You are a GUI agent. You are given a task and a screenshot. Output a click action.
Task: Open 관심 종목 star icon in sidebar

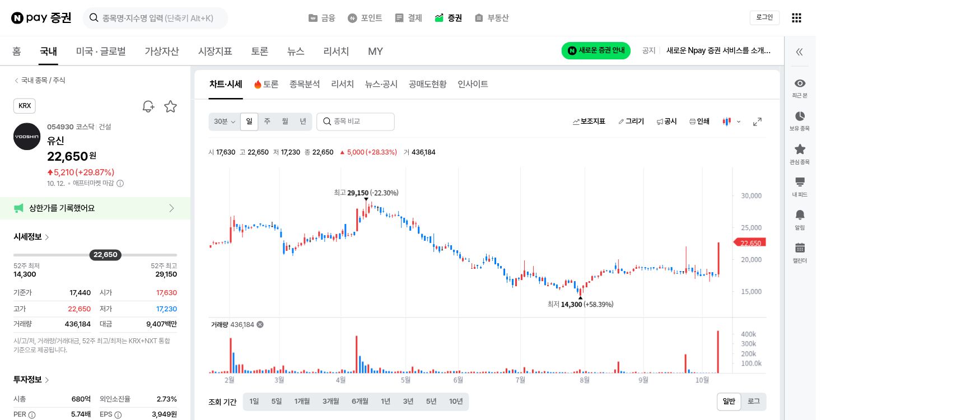click(800, 149)
